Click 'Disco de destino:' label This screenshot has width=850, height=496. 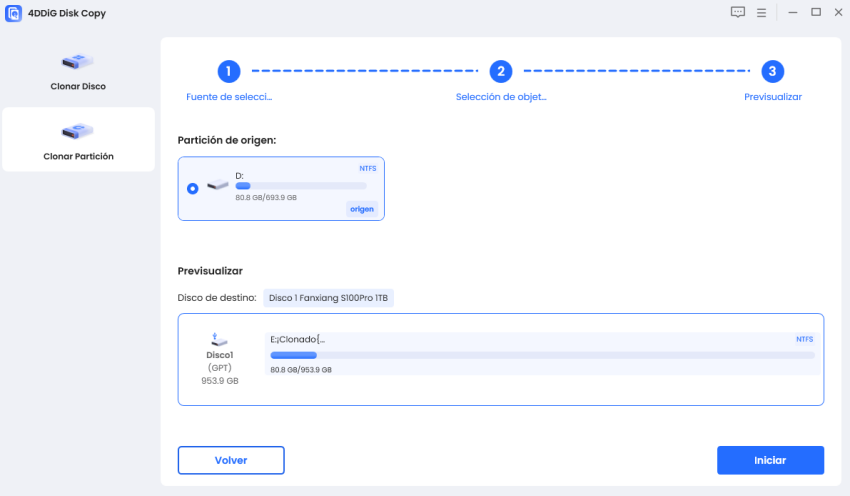(x=217, y=298)
